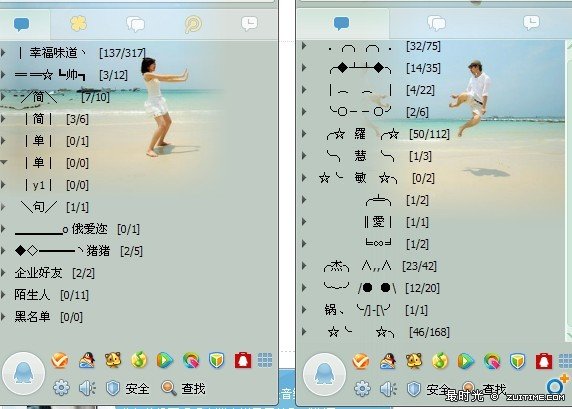This screenshot has height=409, width=572.
Task: Expand the 幸福味道 [137/317] group
Action: pyautogui.click(x=3, y=53)
